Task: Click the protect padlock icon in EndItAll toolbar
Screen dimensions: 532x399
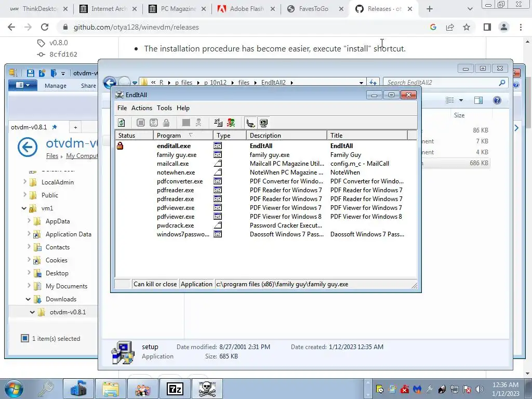Action: [x=166, y=123]
